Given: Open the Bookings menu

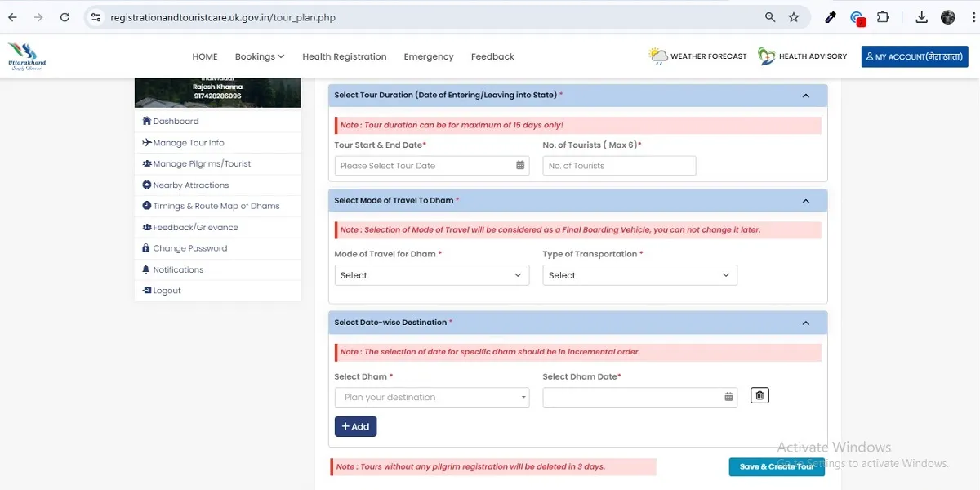Looking at the screenshot, I should (259, 56).
